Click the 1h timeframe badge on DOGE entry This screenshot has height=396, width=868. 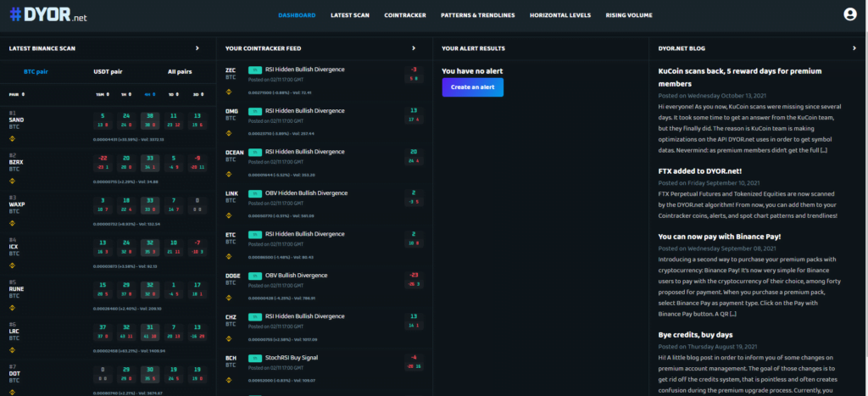255,276
